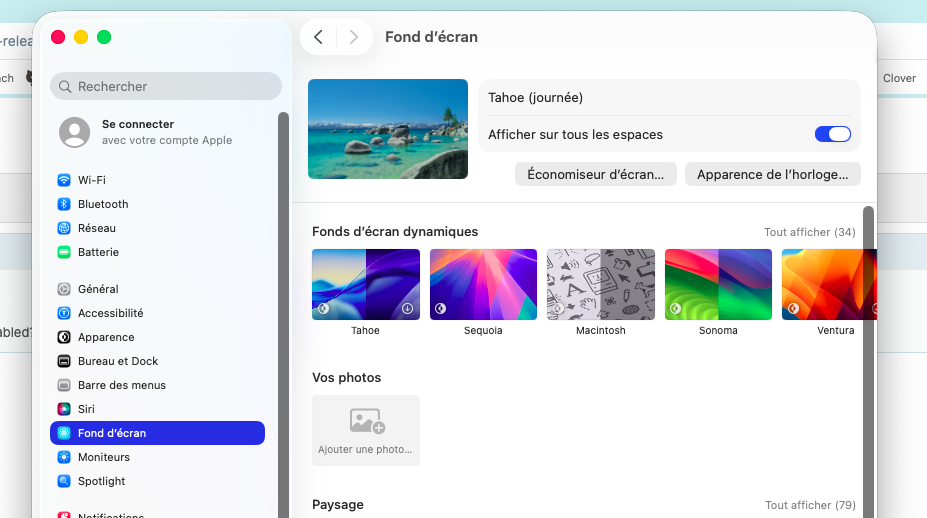
Task: Toggle Afficher sur tous les espaces
Action: coord(832,134)
